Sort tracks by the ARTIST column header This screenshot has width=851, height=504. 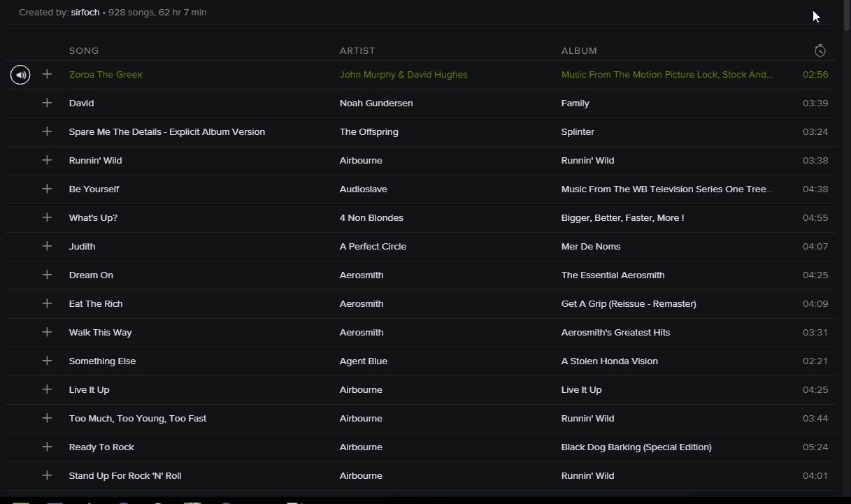(x=357, y=50)
